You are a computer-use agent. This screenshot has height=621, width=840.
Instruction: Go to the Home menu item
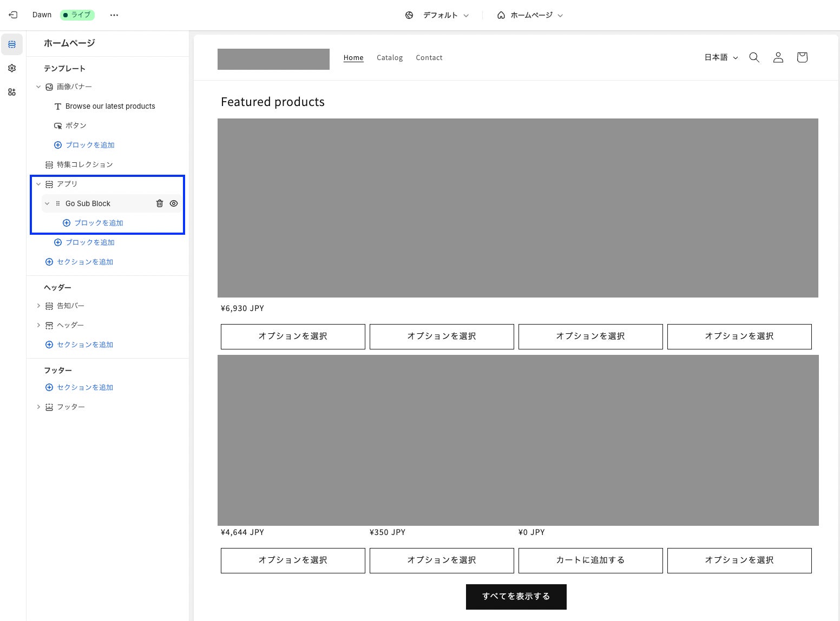point(353,57)
